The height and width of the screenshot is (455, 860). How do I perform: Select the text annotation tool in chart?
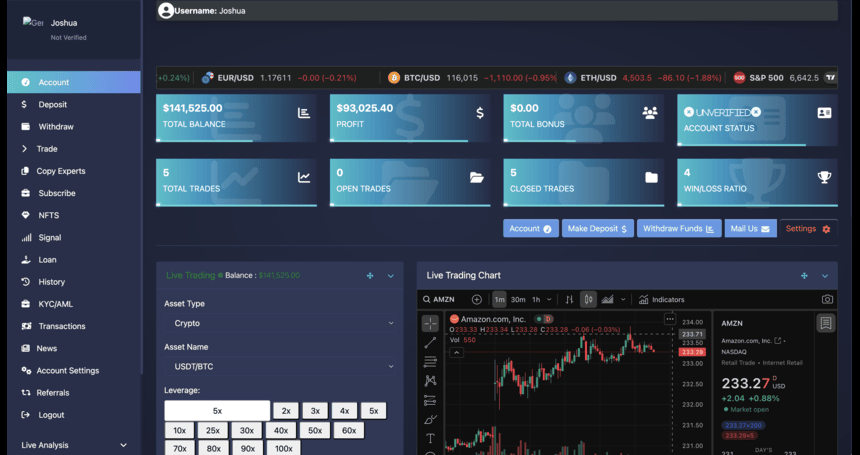[430, 438]
